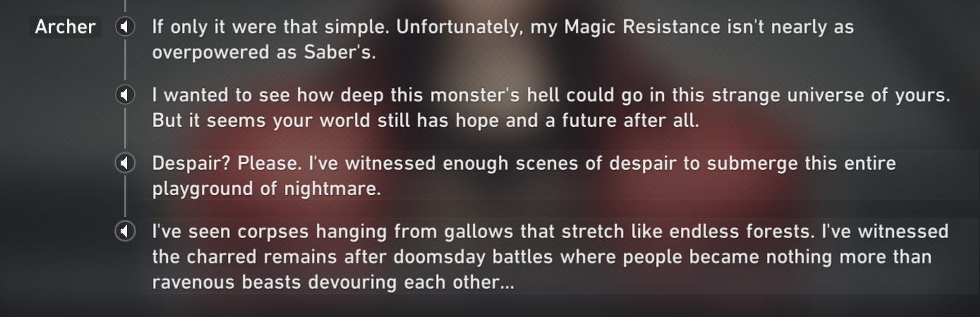Screen dimensions: 980x317
Task: Select the dialogue about this monster's hell
Action: pyautogui.click(x=551, y=108)
